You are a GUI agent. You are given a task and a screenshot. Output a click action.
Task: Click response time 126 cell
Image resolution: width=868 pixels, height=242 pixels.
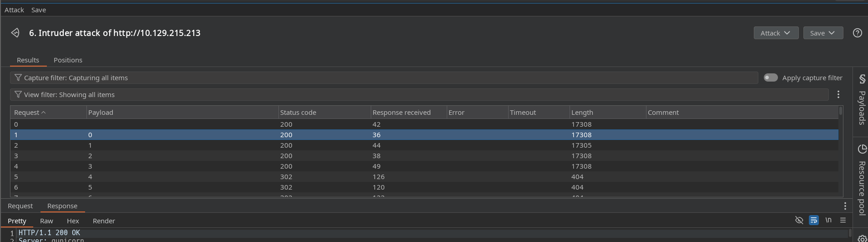pyautogui.click(x=378, y=177)
